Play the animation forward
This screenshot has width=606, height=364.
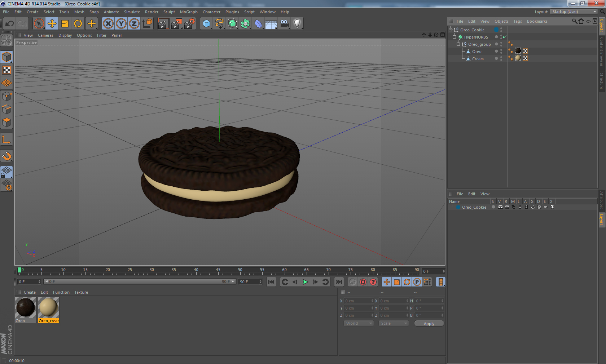[305, 282]
